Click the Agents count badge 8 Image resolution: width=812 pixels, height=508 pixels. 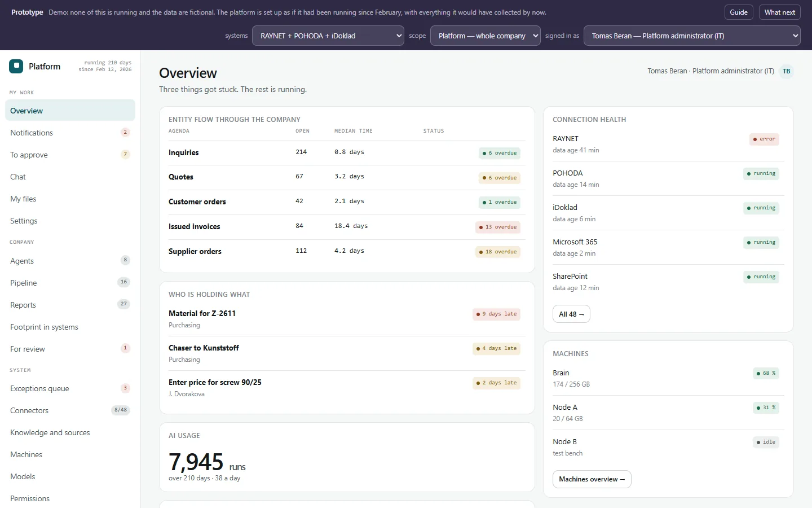coord(125,260)
